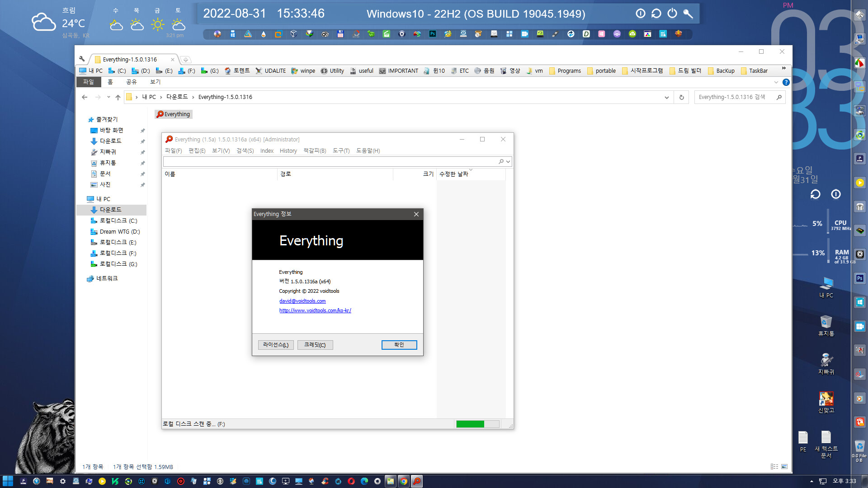Image resolution: width=868 pixels, height=488 pixels.
Task: Open the Programs bookmark folder
Action: (x=565, y=71)
